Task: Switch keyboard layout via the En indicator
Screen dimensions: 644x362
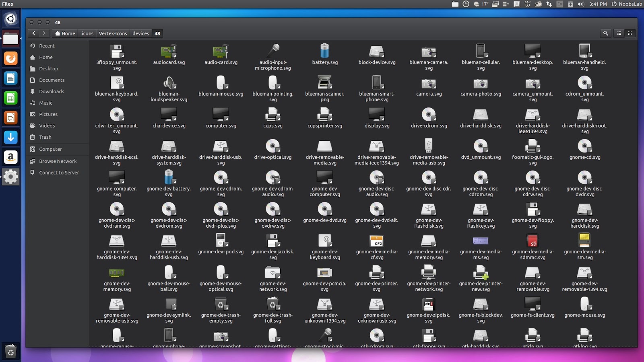Action: pos(559,4)
